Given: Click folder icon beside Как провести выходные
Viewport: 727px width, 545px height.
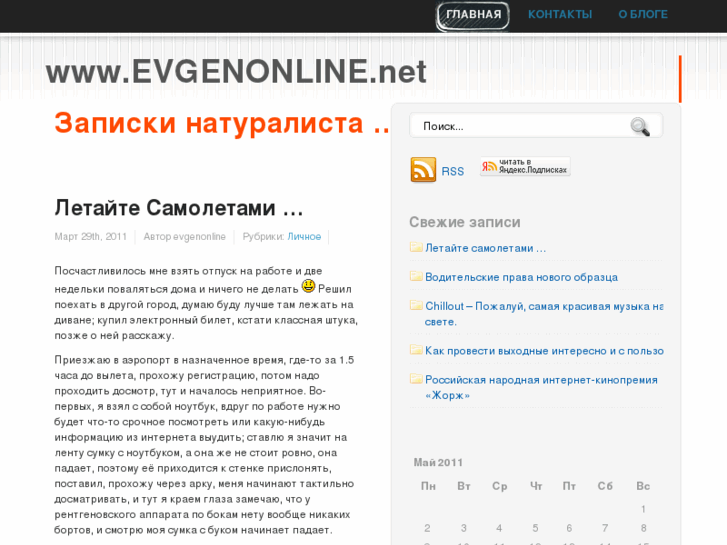Looking at the screenshot, I should tap(416, 350).
